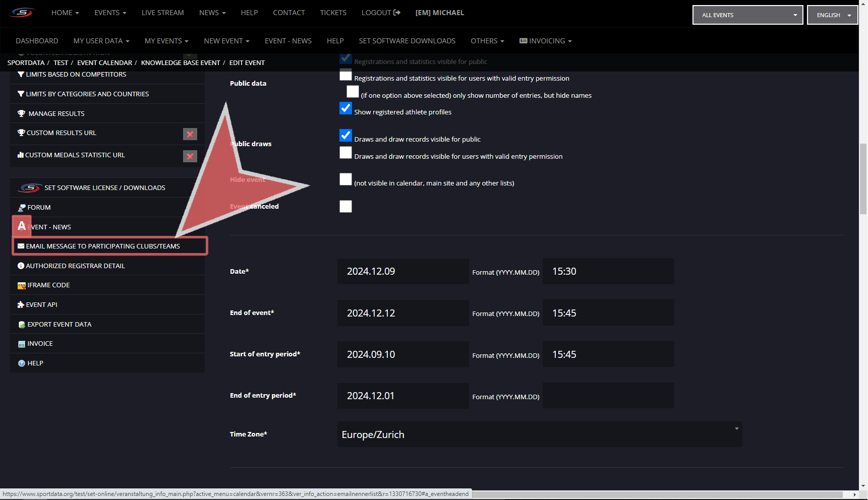868x500 pixels.
Task: Click the Knowledge Base Event breadcrumb link
Action: 181,62
